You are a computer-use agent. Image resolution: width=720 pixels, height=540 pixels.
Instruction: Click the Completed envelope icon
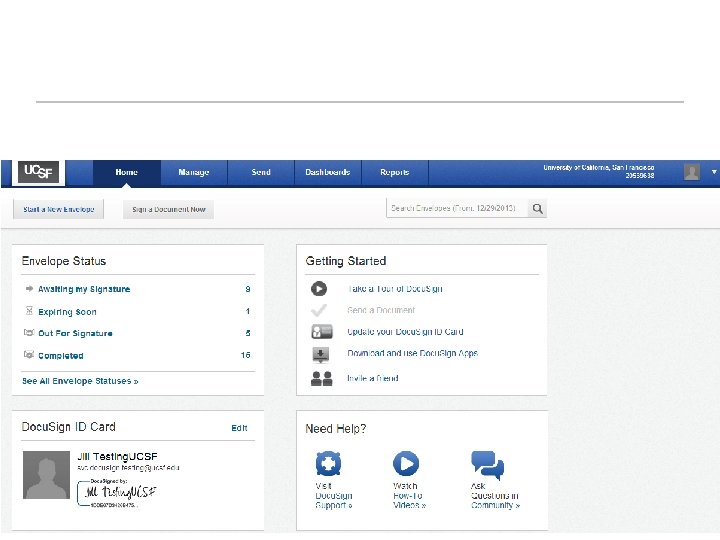29,354
